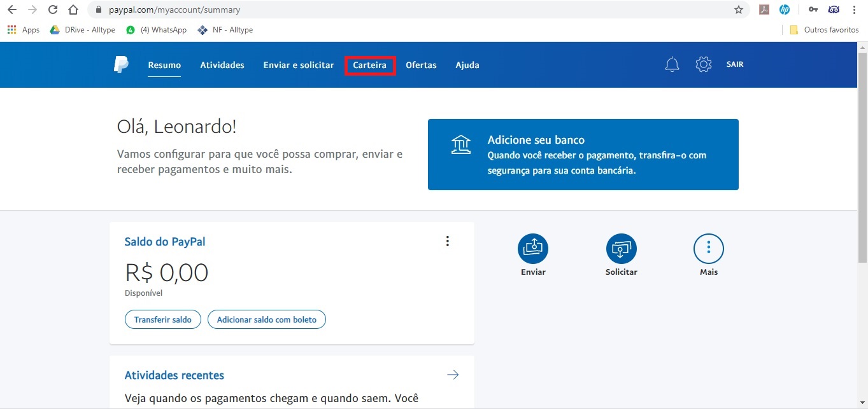Viewport: 868px width, 409px height.
Task: Bookmark this page with the star icon
Action: (x=739, y=10)
